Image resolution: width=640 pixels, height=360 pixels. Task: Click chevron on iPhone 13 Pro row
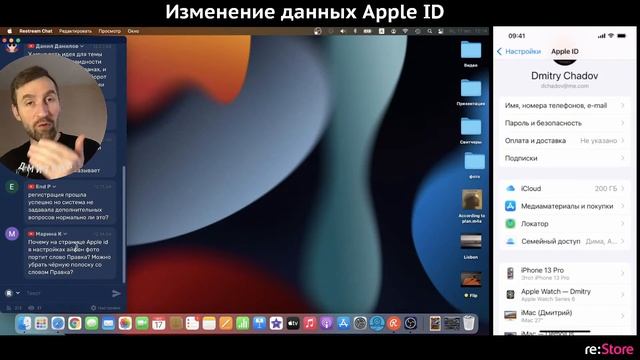[x=622, y=273]
